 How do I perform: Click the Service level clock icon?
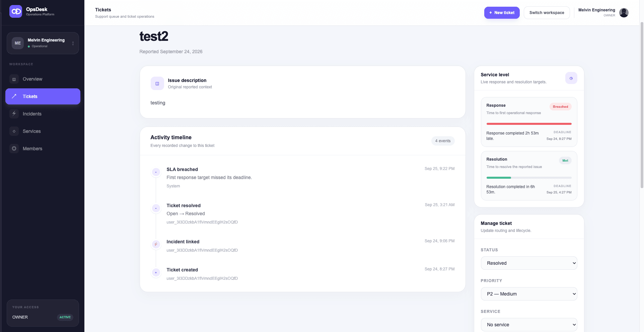click(x=571, y=78)
